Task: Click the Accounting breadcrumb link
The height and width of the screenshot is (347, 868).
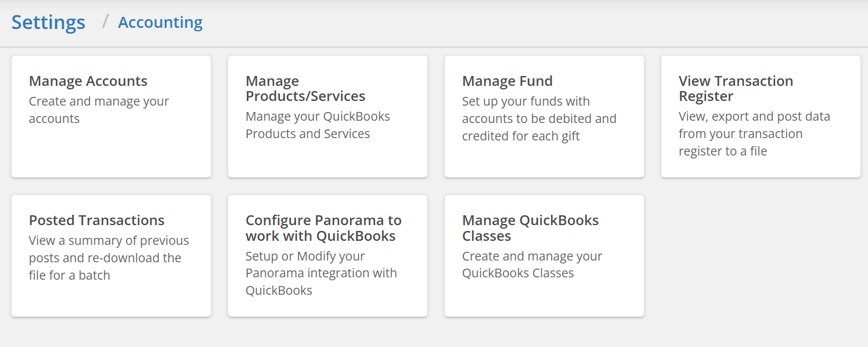Action: point(160,23)
